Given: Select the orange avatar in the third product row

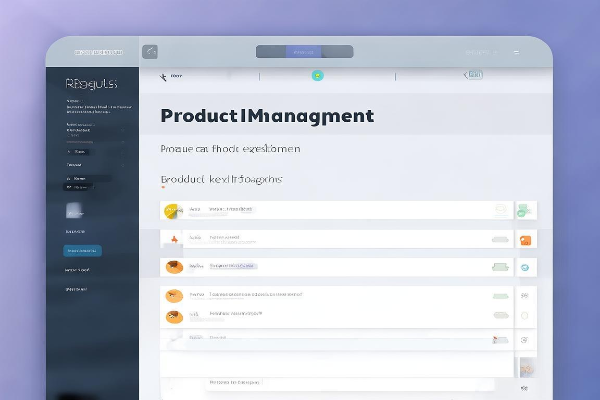Looking at the screenshot, I should pyautogui.click(x=173, y=267).
